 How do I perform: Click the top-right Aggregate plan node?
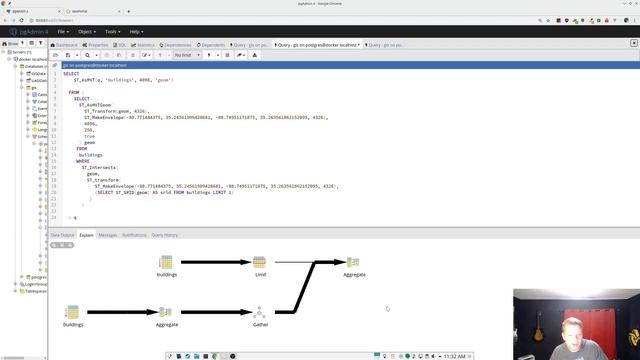pyautogui.click(x=353, y=262)
